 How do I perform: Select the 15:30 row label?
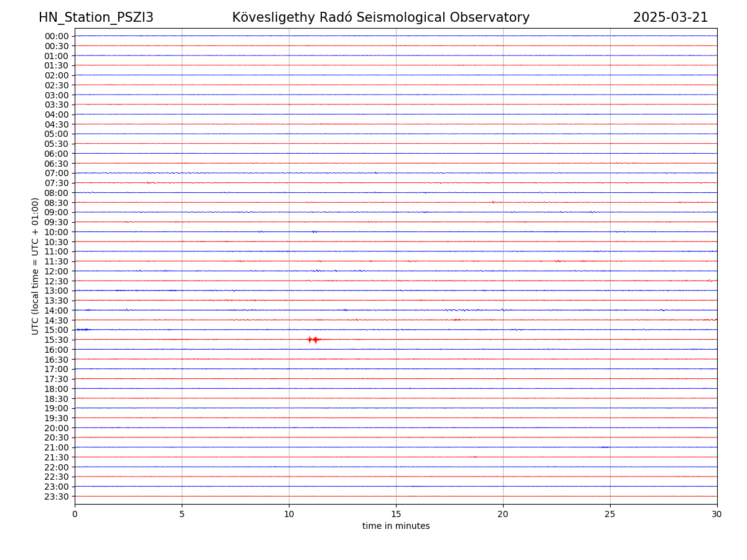[56, 340]
